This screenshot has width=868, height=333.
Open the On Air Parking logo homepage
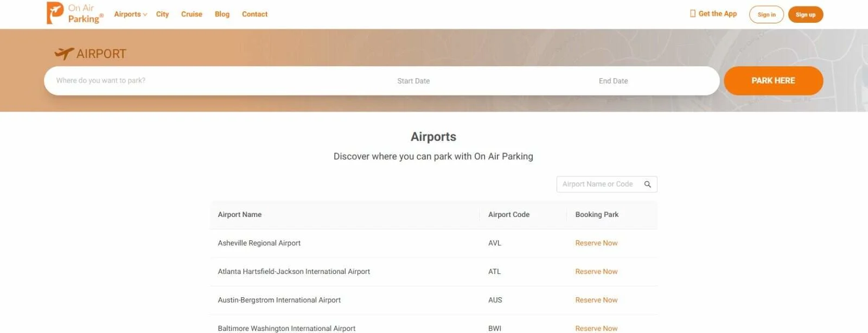coord(75,14)
